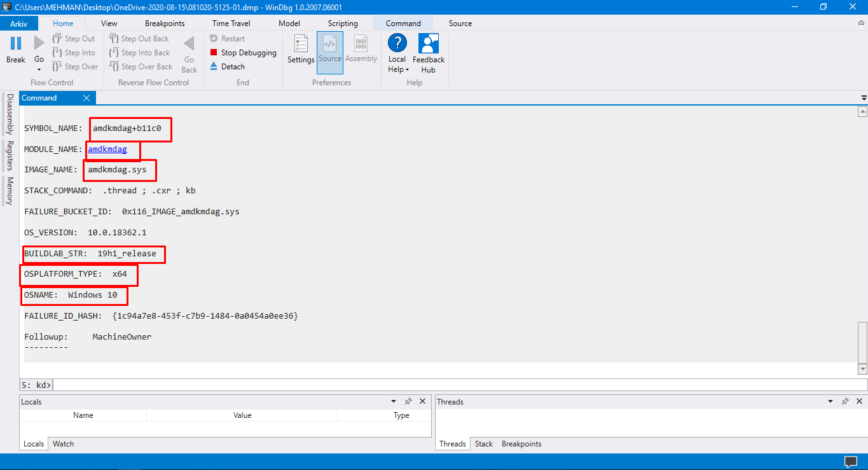Switch to the Stack tab
Screen dimensions: 868x470
(x=484, y=444)
